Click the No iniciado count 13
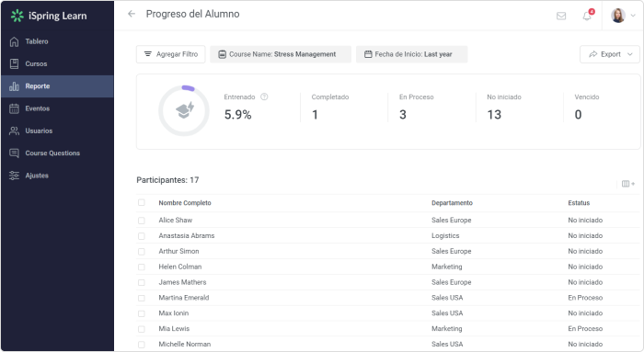The width and height of the screenshot is (644, 352). coord(494,115)
